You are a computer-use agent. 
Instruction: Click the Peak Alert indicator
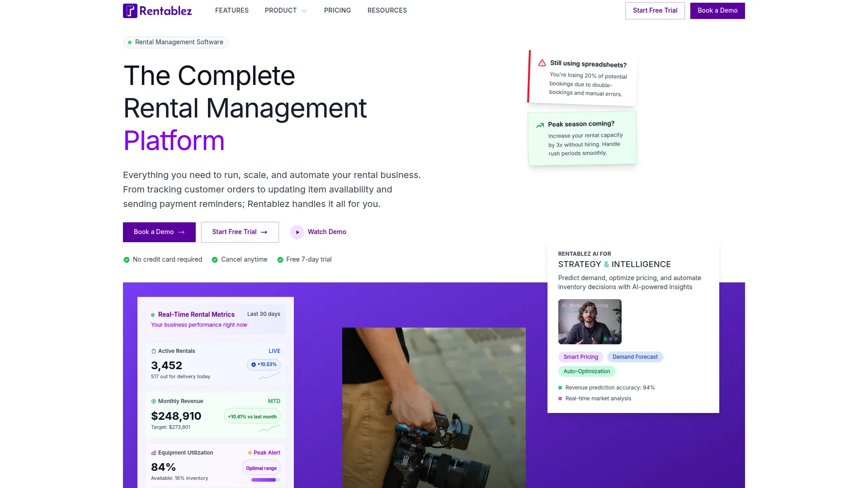[264, 453]
